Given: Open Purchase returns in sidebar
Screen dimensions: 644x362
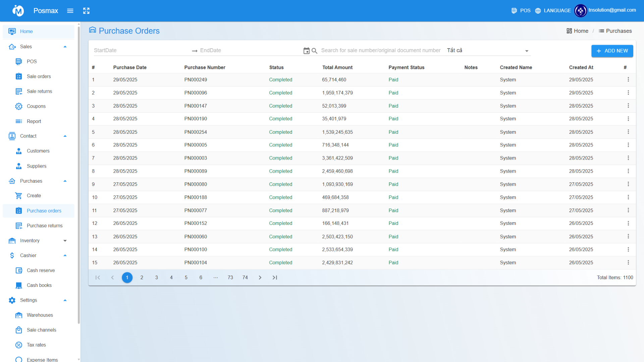Looking at the screenshot, I should [45, 226].
